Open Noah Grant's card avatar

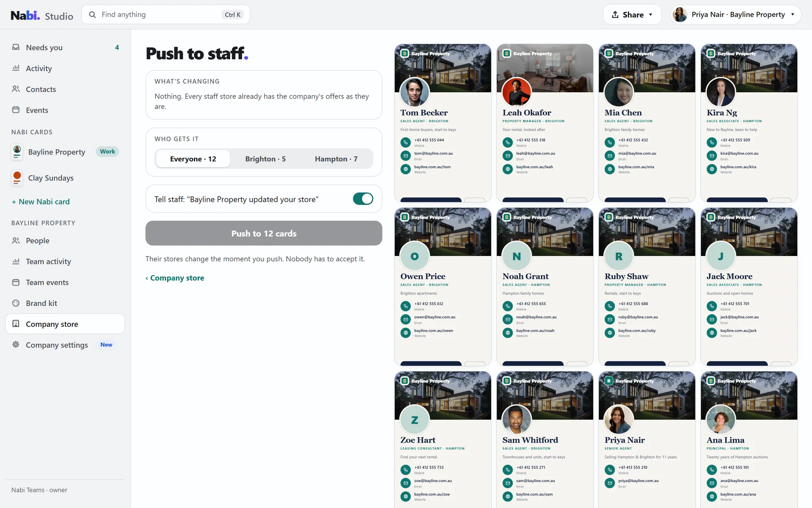point(516,256)
